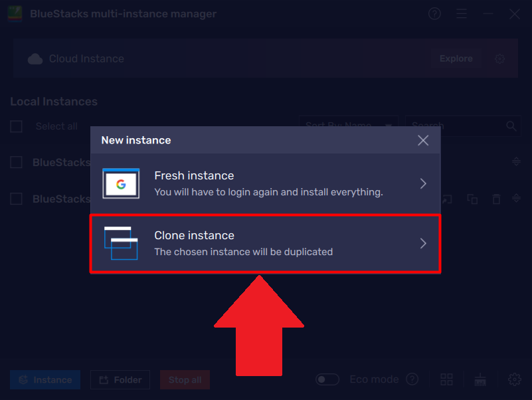Viewport: 532px width, 400px height.
Task: Check the first BlueStacks instance checkbox
Action: 17,162
